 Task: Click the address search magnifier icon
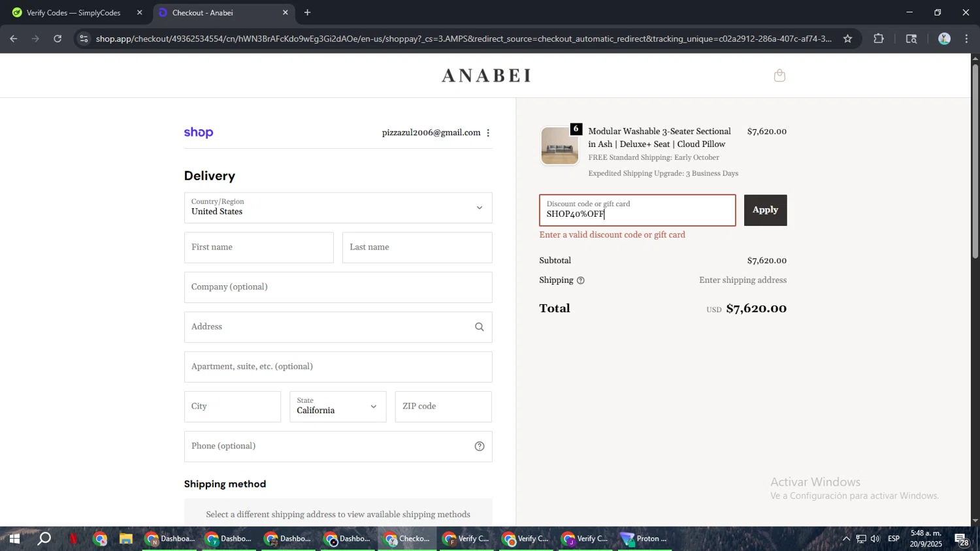pos(480,327)
